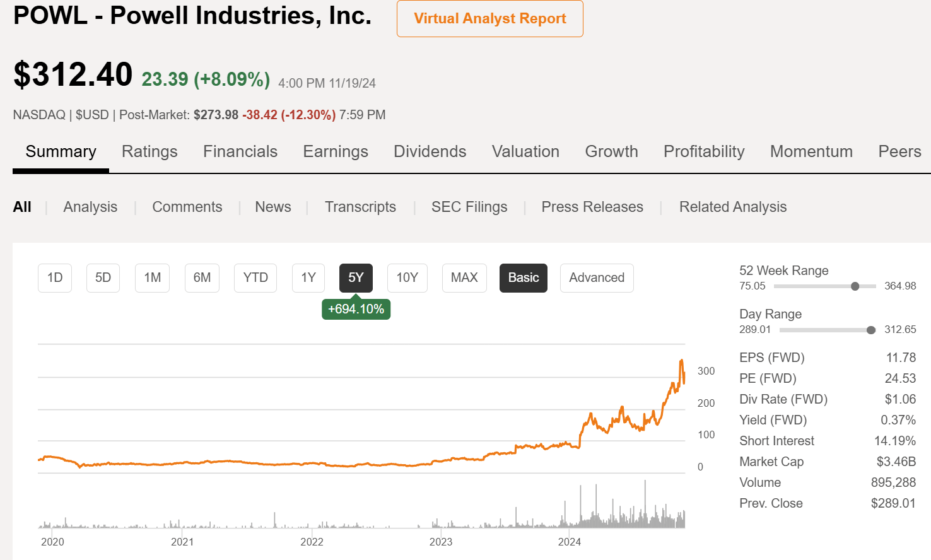This screenshot has height=560, width=931.
Task: Select YTD chart performance
Action: [255, 277]
